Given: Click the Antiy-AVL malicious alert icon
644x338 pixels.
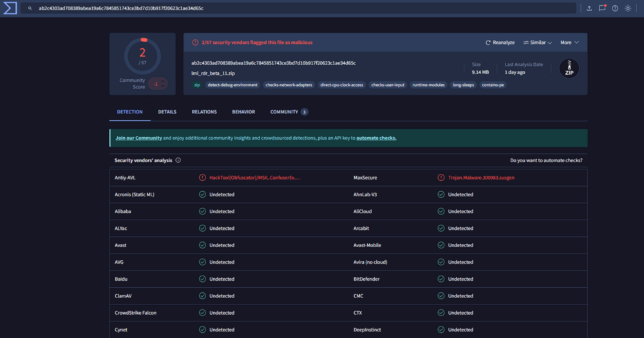Looking at the screenshot, I should coord(202,178).
